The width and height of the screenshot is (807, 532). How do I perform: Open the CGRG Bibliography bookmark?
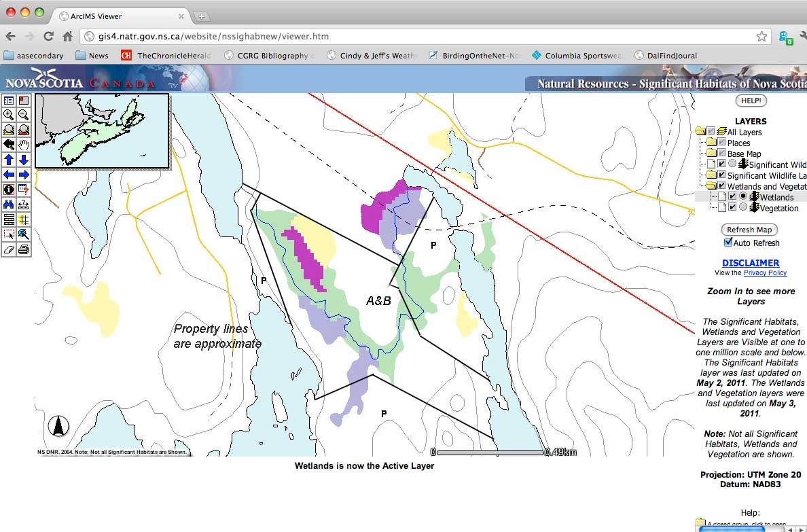269,55
